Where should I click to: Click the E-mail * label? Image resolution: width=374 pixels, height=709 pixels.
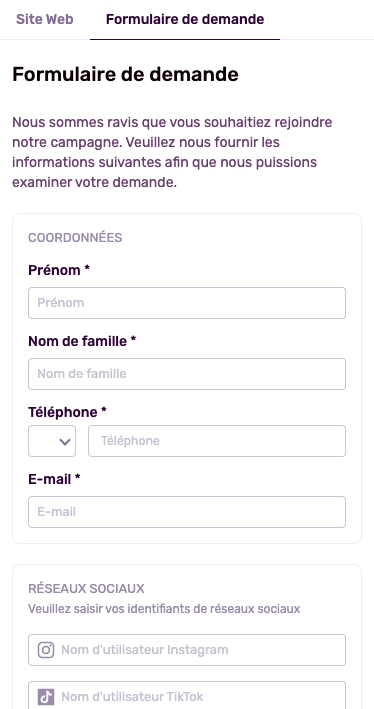point(54,479)
